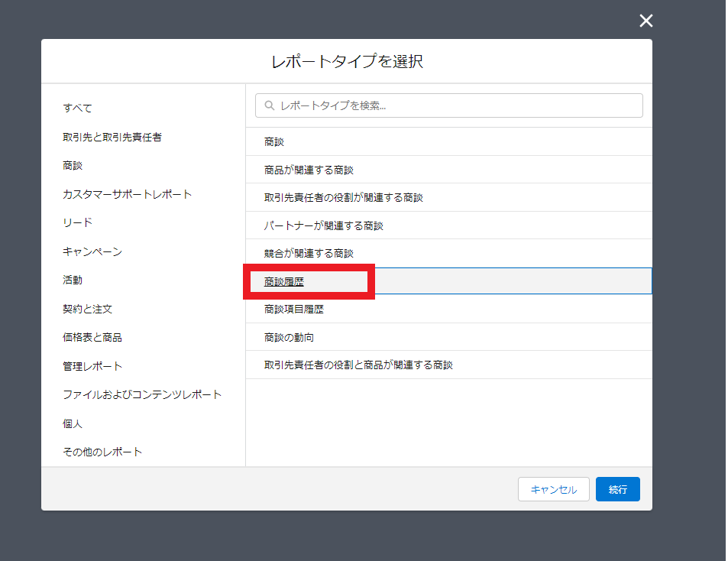Choose the 商談項目履歴 report type
Image resolution: width=728 pixels, height=561 pixels.
pyautogui.click(x=449, y=309)
